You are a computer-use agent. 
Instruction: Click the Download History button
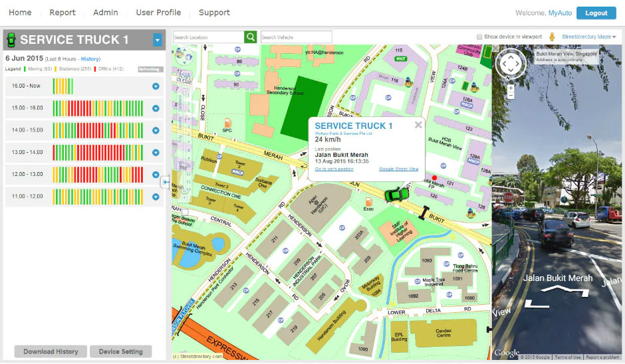click(x=51, y=351)
